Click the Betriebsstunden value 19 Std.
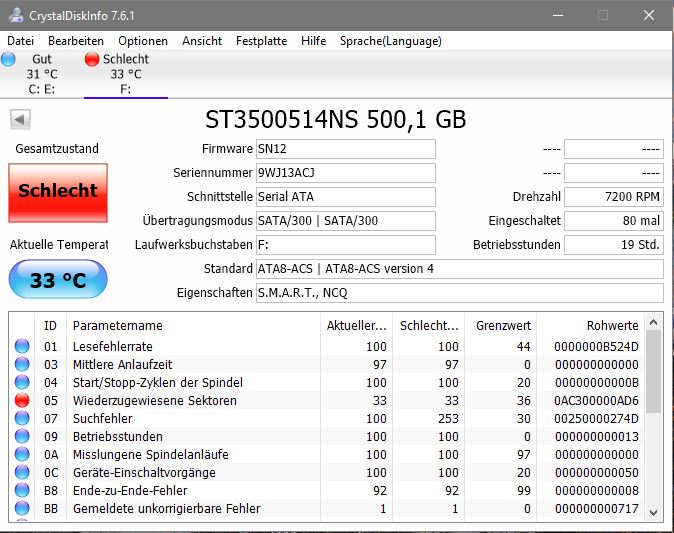This screenshot has height=533, width=674. (614, 245)
